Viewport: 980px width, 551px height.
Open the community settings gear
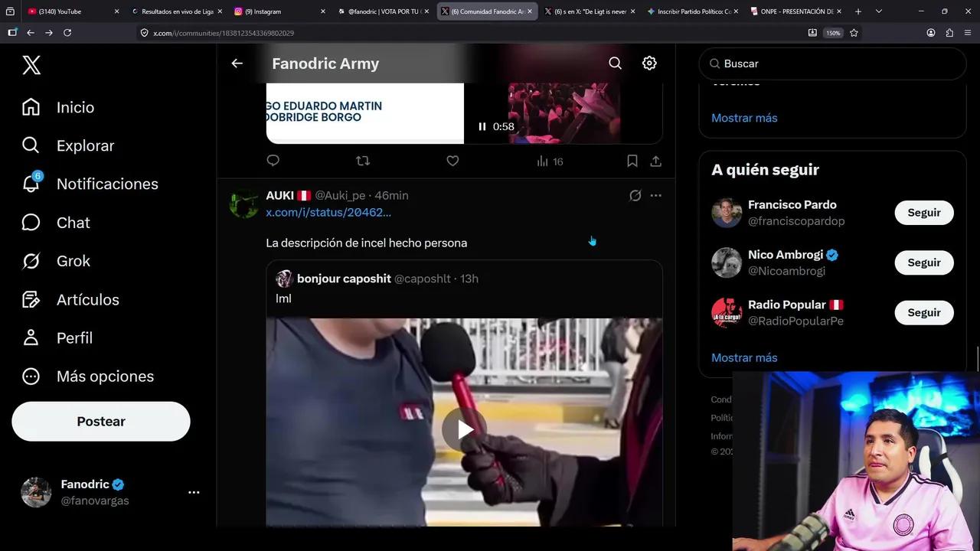click(649, 63)
